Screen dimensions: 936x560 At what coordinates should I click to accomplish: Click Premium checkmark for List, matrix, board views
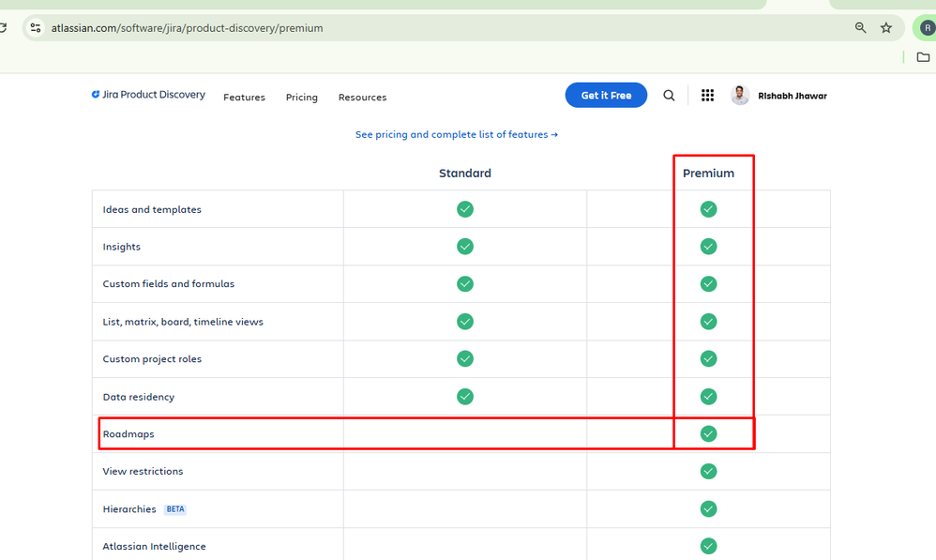tap(709, 322)
